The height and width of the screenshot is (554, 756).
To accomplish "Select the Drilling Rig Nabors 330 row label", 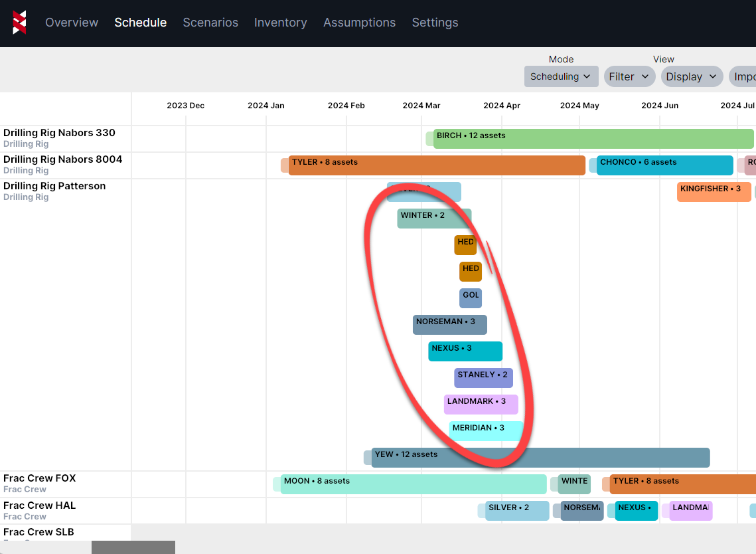I will click(59, 133).
